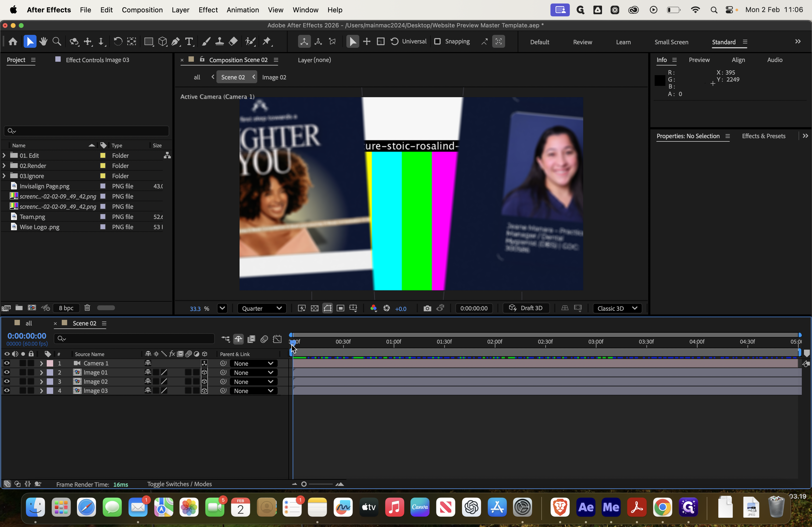The image size is (812, 527).
Task: Click Toggle Switches / Modes button
Action: click(179, 484)
